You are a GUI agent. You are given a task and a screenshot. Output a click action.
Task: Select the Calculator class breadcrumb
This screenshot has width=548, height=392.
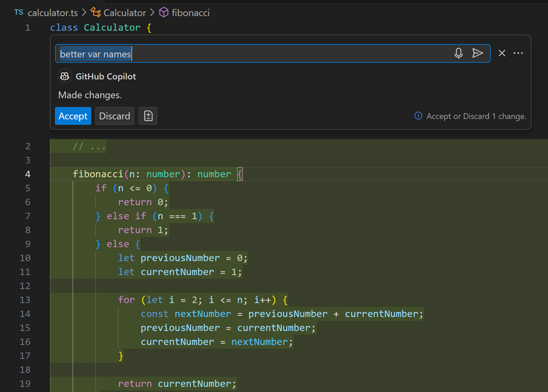(125, 13)
